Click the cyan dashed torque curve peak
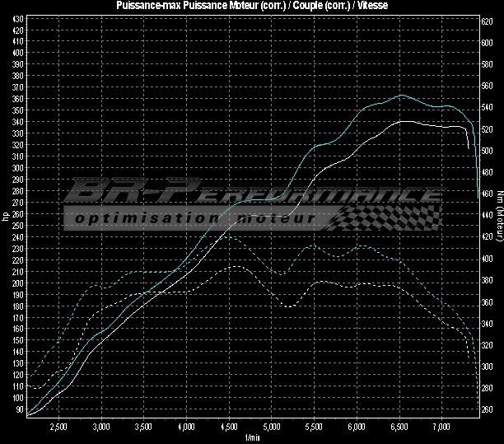Image resolution: width=504 pixels, height=444 pixels. [225, 236]
